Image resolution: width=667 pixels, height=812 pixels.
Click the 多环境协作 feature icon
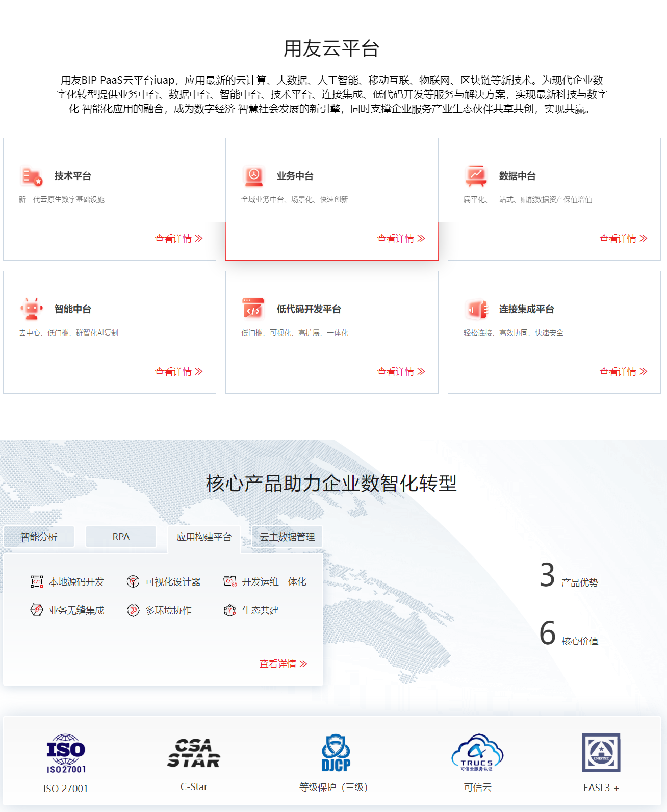pyautogui.click(x=133, y=611)
